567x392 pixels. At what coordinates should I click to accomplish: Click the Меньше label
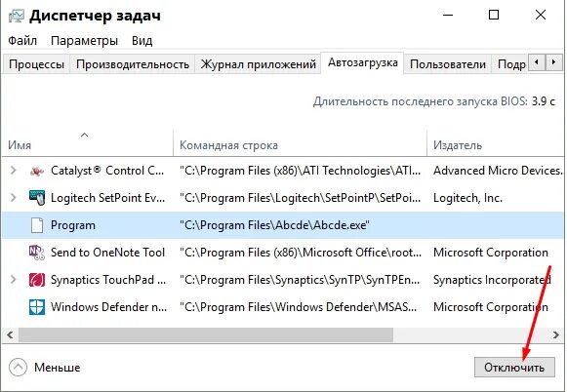tap(58, 368)
